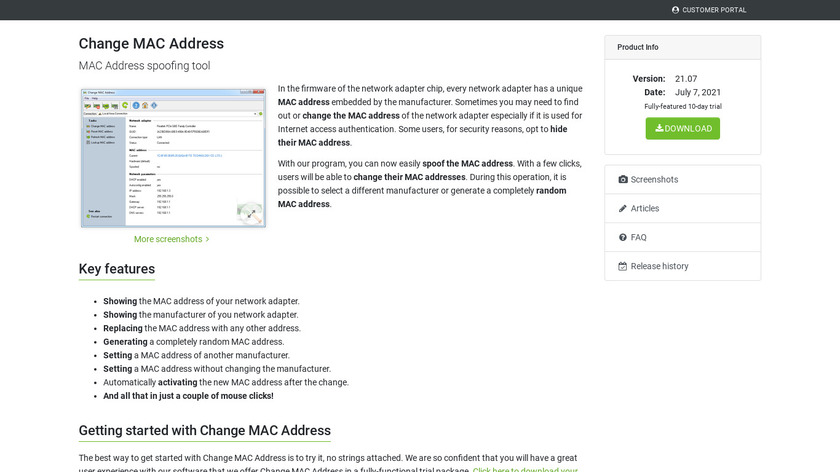Open the More screenshots link
The width and height of the screenshot is (840, 472).
171,239
